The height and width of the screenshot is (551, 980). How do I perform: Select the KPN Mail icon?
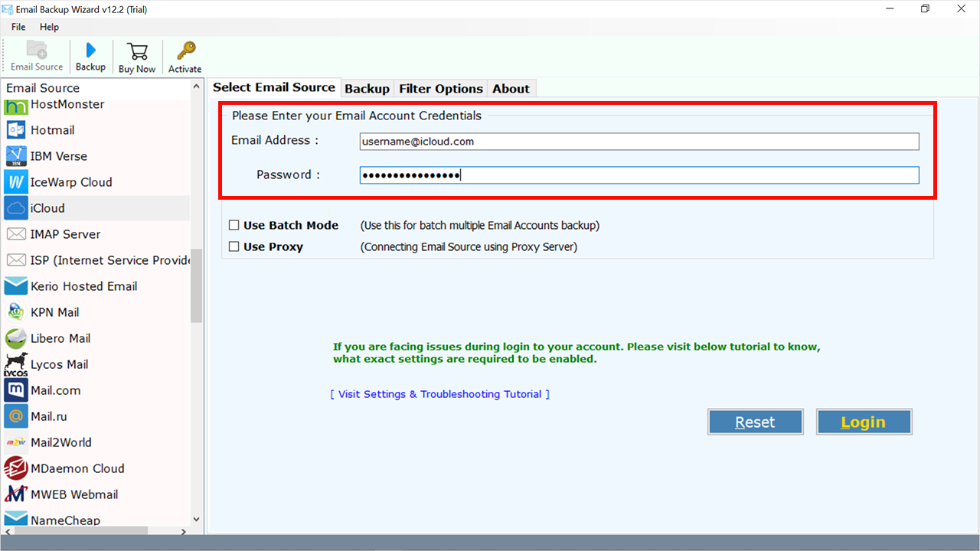click(x=16, y=312)
